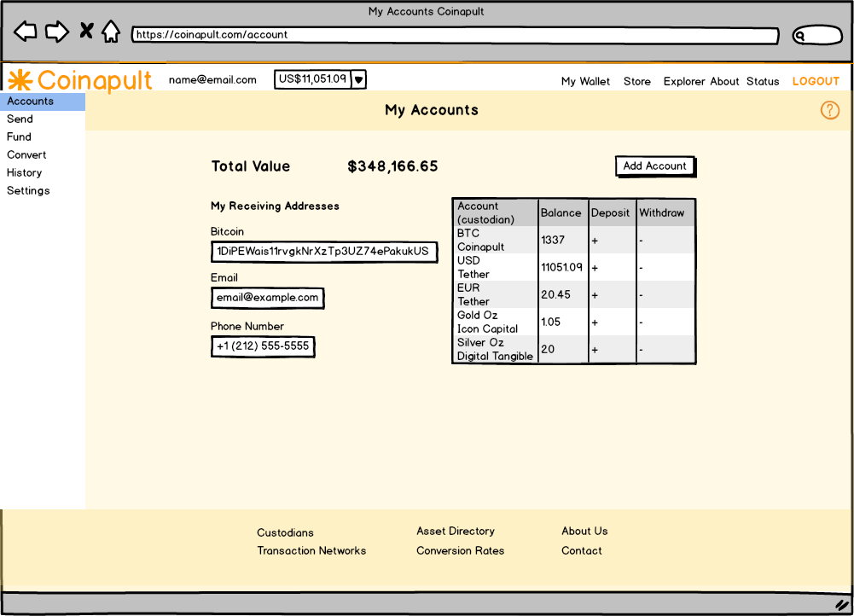This screenshot has height=616, width=854.
Task: Select Send in the left sidebar
Action: (x=20, y=119)
